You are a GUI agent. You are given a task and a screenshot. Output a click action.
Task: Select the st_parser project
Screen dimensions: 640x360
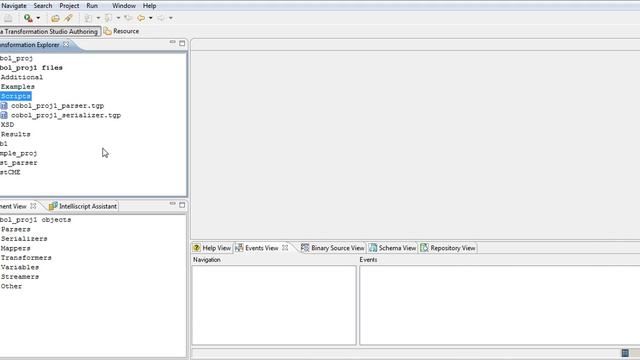pyautogui.click(x=18, y=162)
